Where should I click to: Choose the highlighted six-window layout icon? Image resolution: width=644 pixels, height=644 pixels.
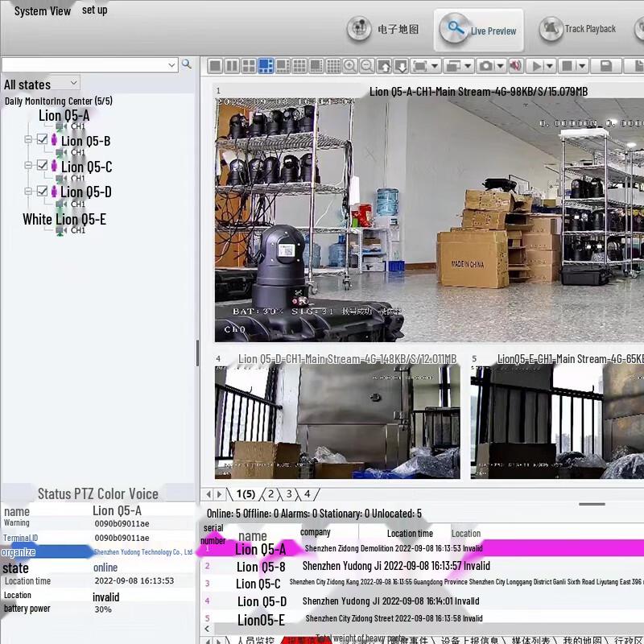pos(266,66)
